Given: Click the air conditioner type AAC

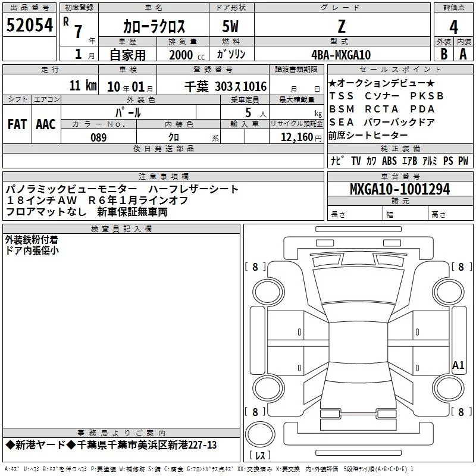Looking at the screenshot, I should tap(46, 124).
